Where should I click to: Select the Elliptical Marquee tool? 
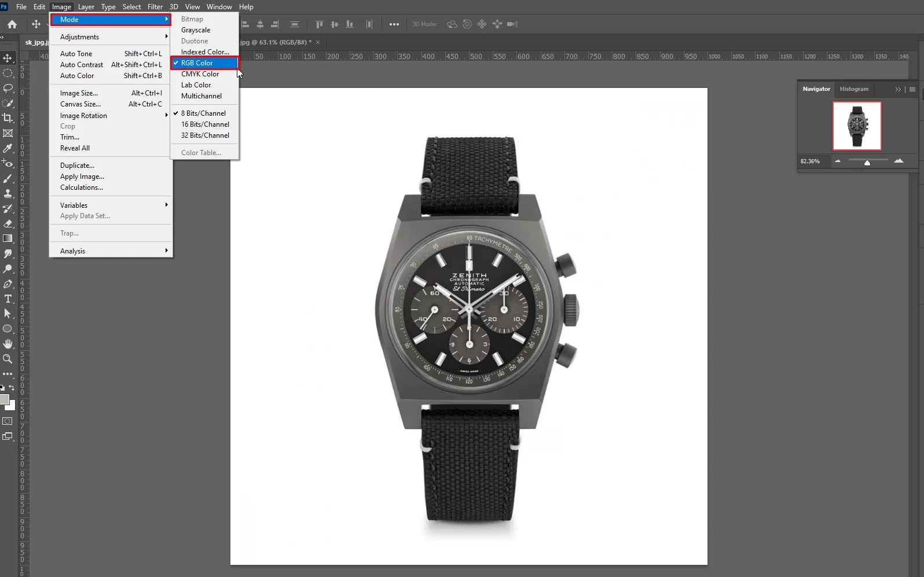[8, 73]
